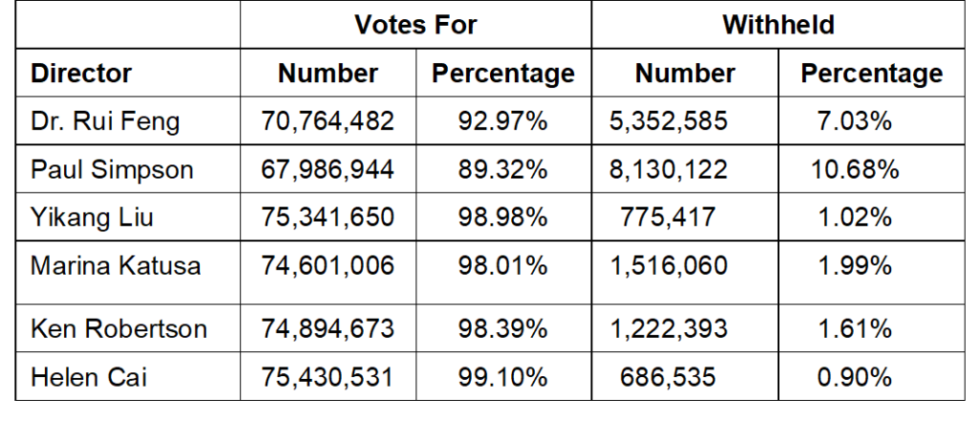The height and width of the screenshot is (421, 980).
Task: Select the 10.68% withheld percentage cell
Action: [x=855, y=169]
